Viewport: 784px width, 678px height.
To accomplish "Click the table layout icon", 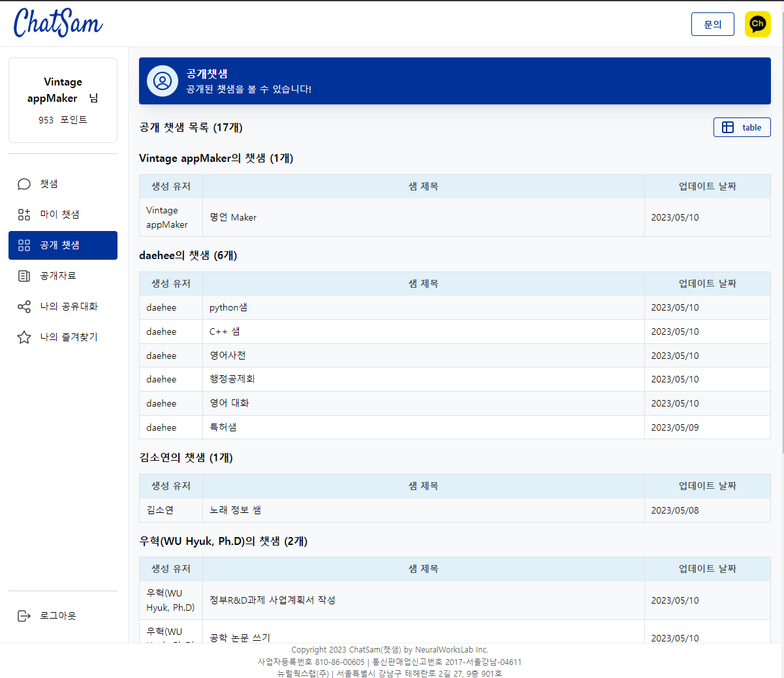I will (728, 127).
